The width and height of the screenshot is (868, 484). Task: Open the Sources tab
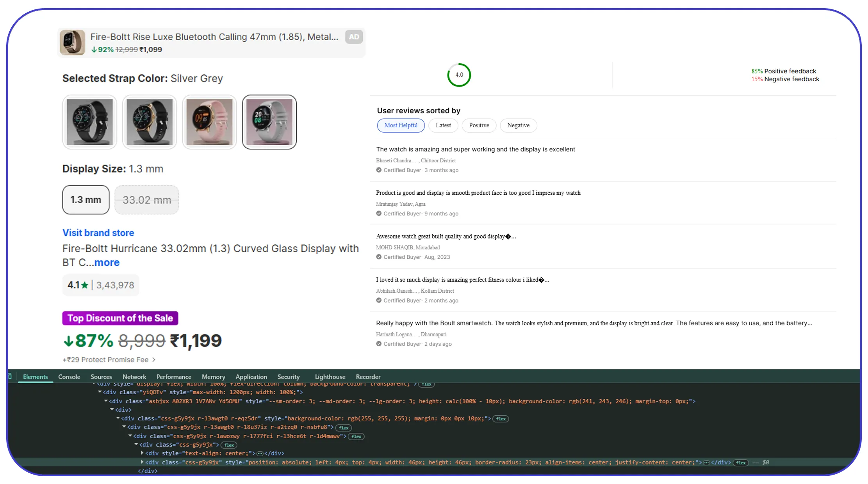(101, 377)
